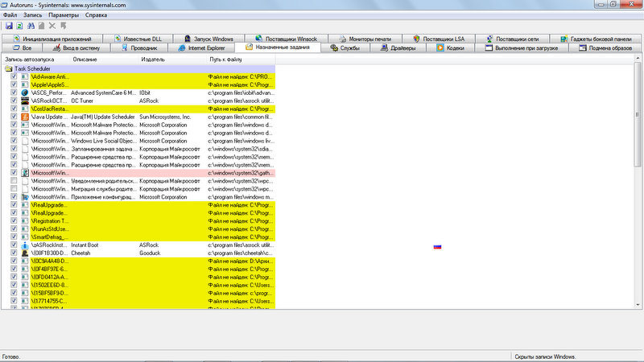
Task: Uncheck the Instant Boot ASRock checkbox
Action: click(14, 245)
